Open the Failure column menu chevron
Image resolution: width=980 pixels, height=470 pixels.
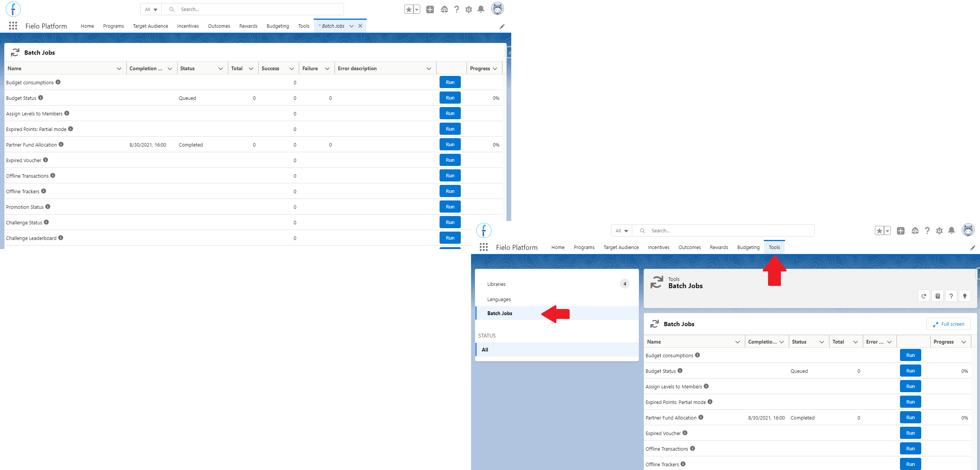327,69
